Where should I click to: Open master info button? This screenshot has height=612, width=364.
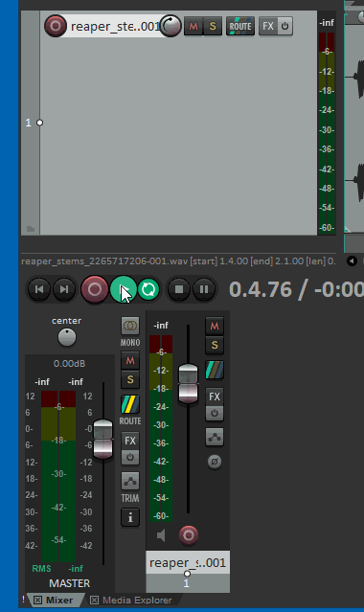click(130, 517)
